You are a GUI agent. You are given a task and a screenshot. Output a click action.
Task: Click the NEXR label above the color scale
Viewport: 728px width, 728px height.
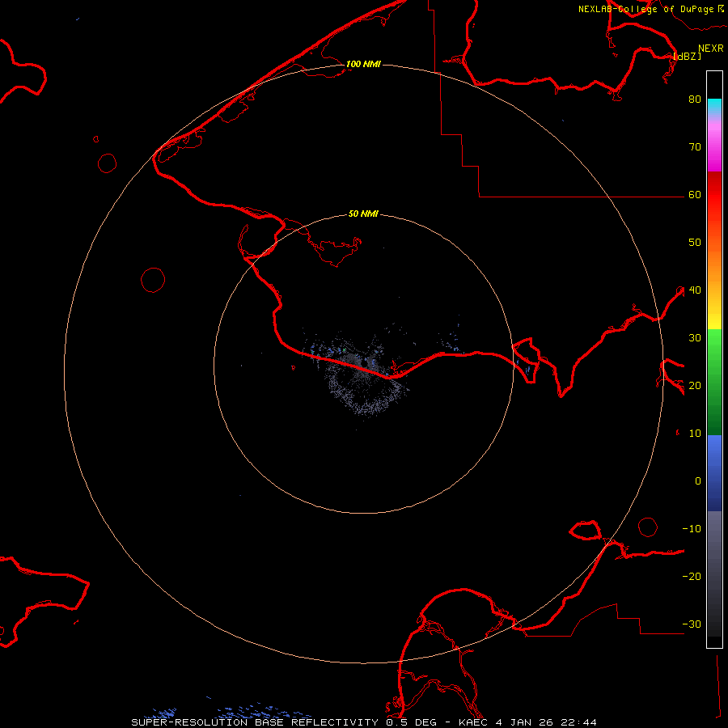(x=710, y=49)
